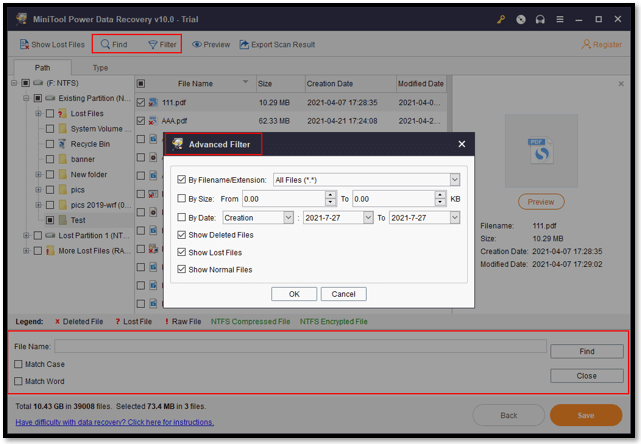Open the hamburger menu icon
The image size is (641, 444).
click(x=560, y=19)
